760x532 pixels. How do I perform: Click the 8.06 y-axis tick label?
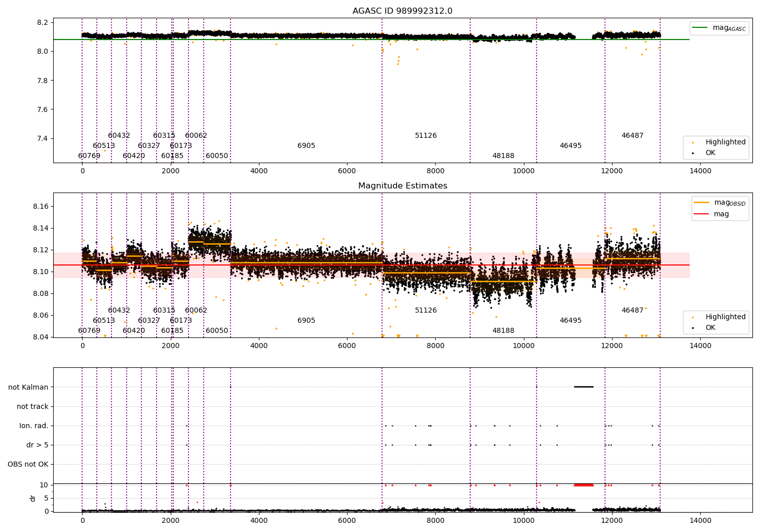coord(41,315)
